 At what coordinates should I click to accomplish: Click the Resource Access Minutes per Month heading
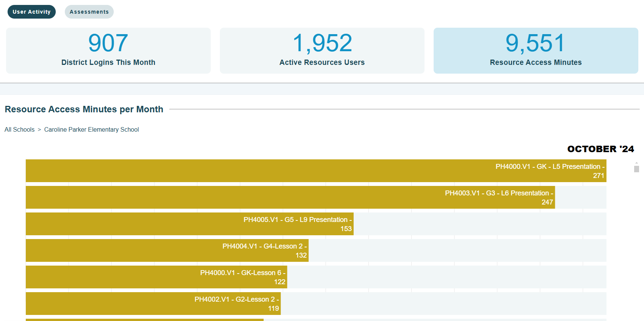coord(84,109)
